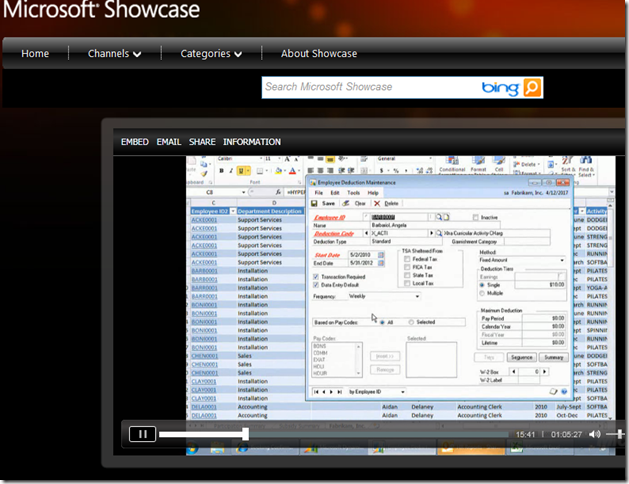
Task: Click the Employee ID lookup magnifier icon
Action: [x=439, y=217]
